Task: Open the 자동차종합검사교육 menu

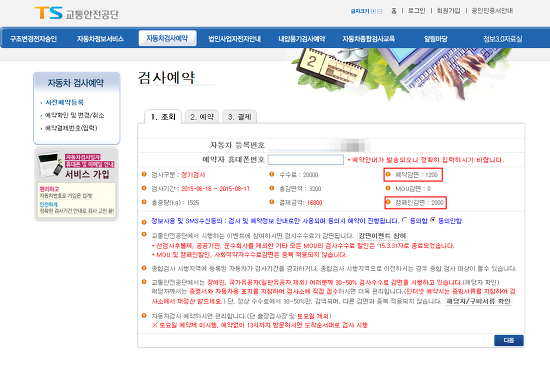Action: (x=369, y=39)
